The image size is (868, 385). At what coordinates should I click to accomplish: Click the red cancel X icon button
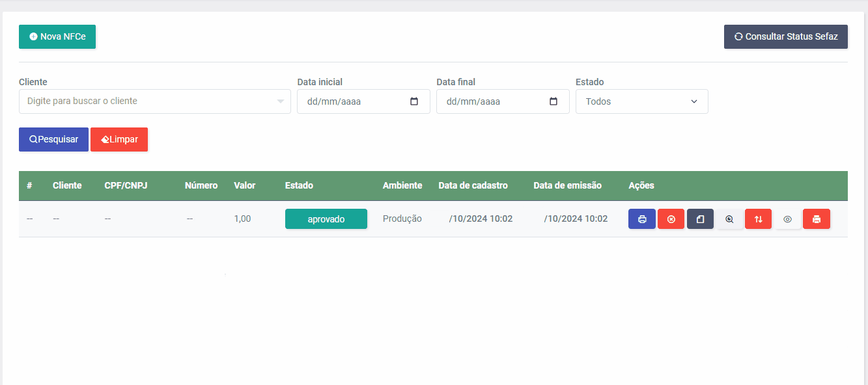pos(671,219)
